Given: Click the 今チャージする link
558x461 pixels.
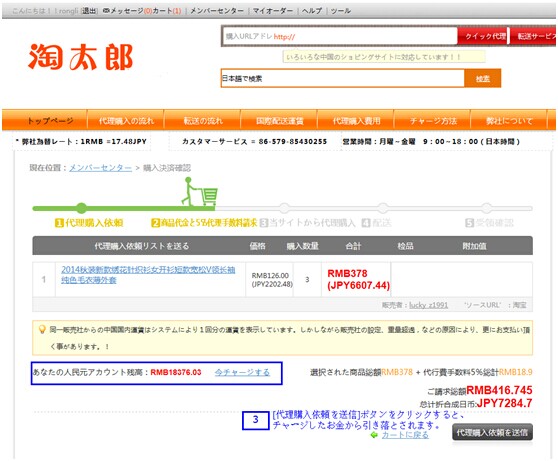Looking at the screenshot, I should click(x=242, y=372).
